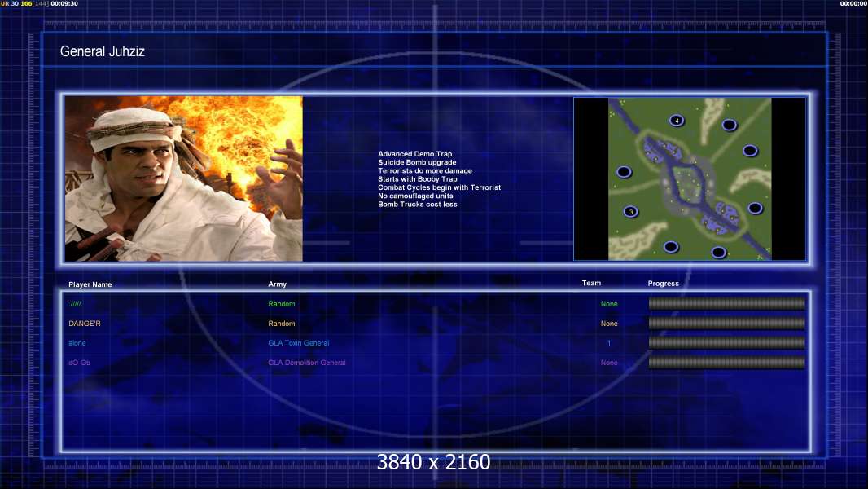
Task: Click the 'Progress' column header
Action: tap(663, 284)
